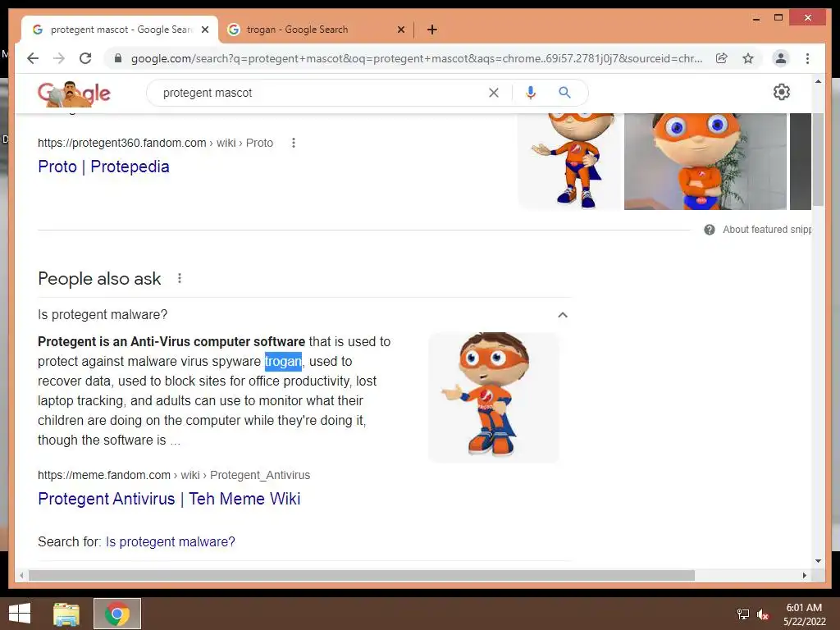Click the vertical scrollbar thumb
Screen dimensions: 840x630
coord(818,159)
